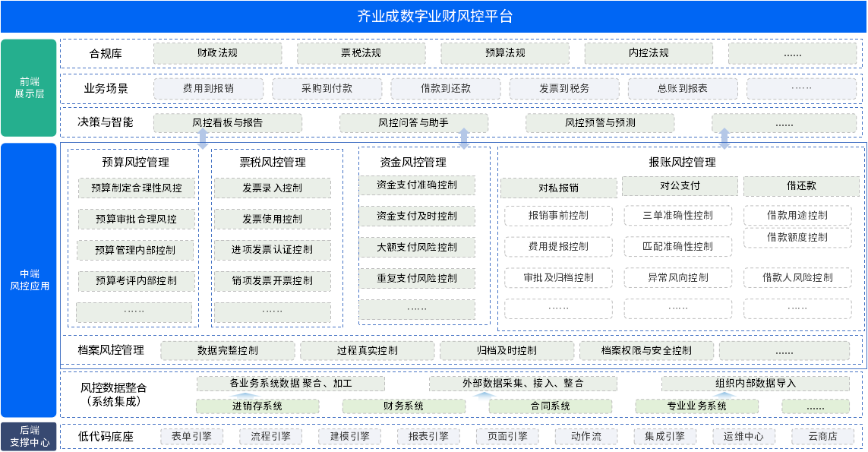The image size is (868, 452).
Task: Select the 专业业务系统 box
Action: click(x=696, y=406)
